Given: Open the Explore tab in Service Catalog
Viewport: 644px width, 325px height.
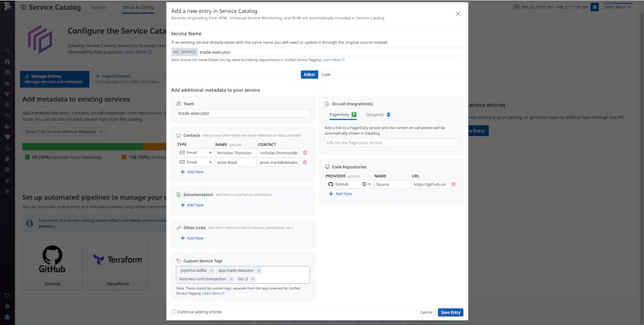Looking at the screenshot, I should coord(99,8).
